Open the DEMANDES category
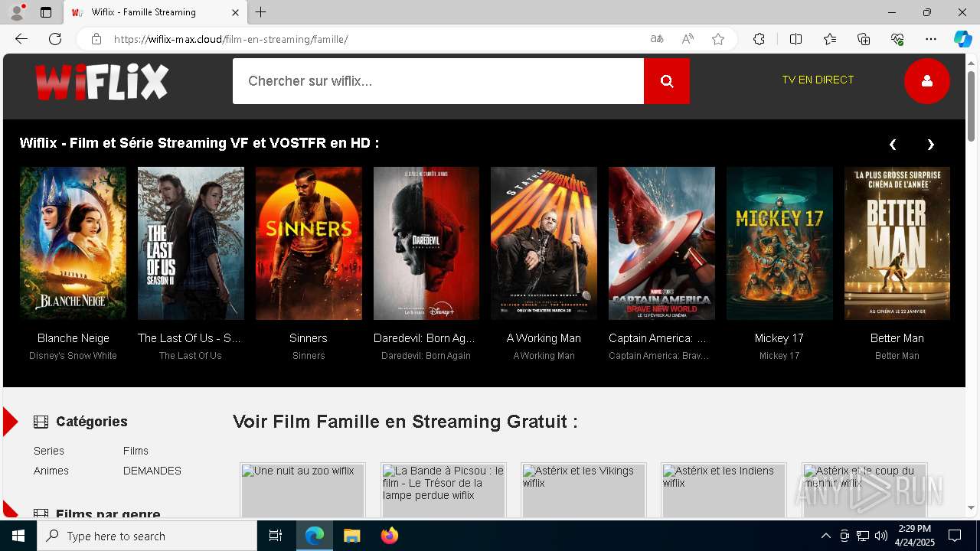Viewport: 980px width, 551px height. pyautogui.click(x=152, y=471)
